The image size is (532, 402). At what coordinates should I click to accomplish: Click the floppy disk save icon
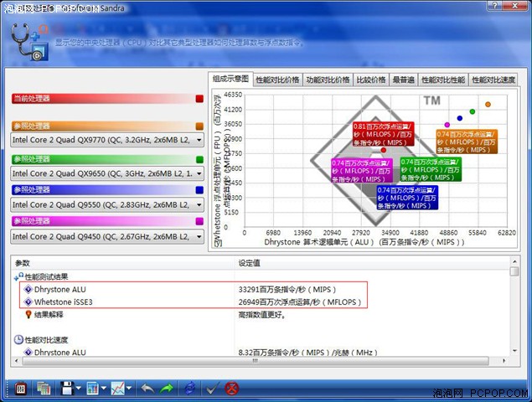pyautogui.click(x=67, y=389)
